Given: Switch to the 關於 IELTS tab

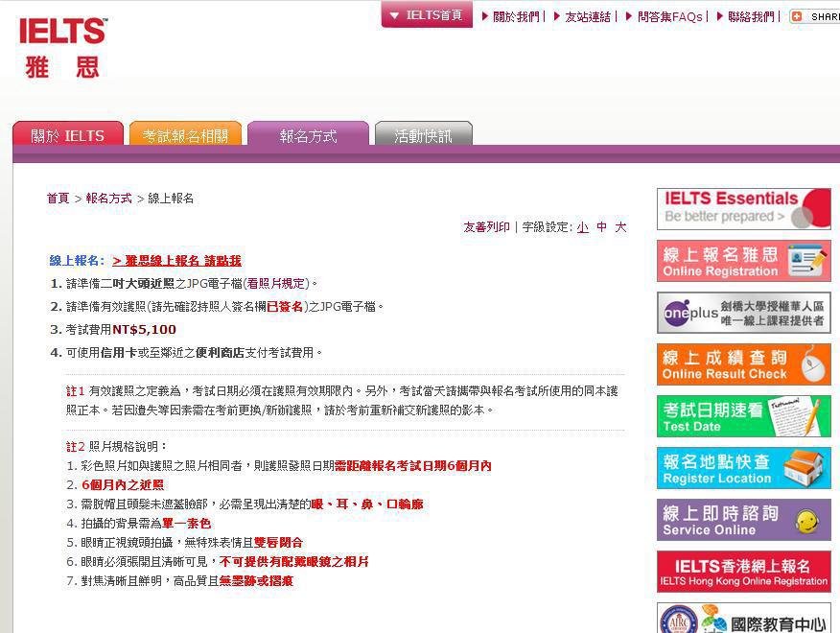Looking at the screenshot, I should [x=68, y=134].
